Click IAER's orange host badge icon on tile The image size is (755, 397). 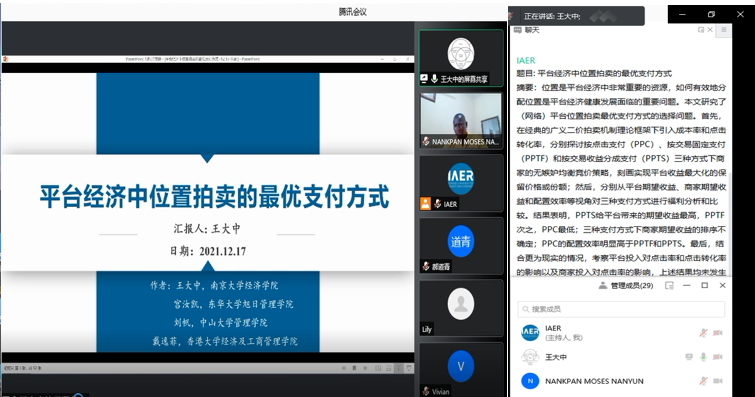[425, 204]
